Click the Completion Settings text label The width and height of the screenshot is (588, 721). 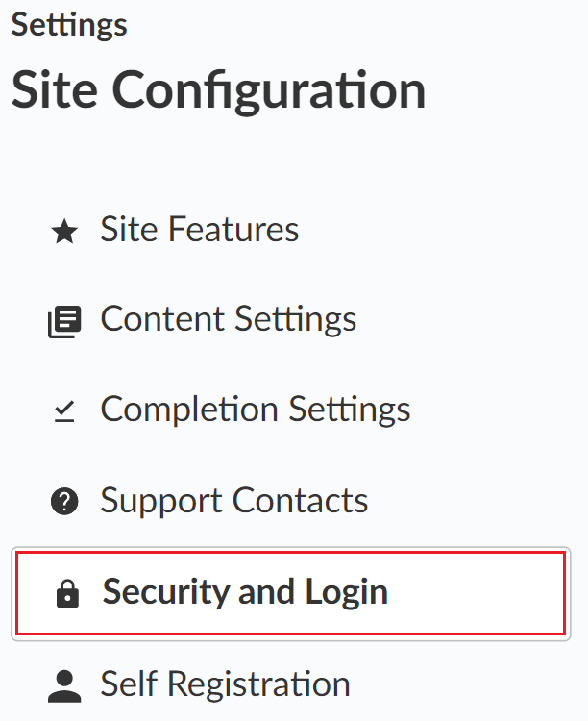(x=256, y=410)
